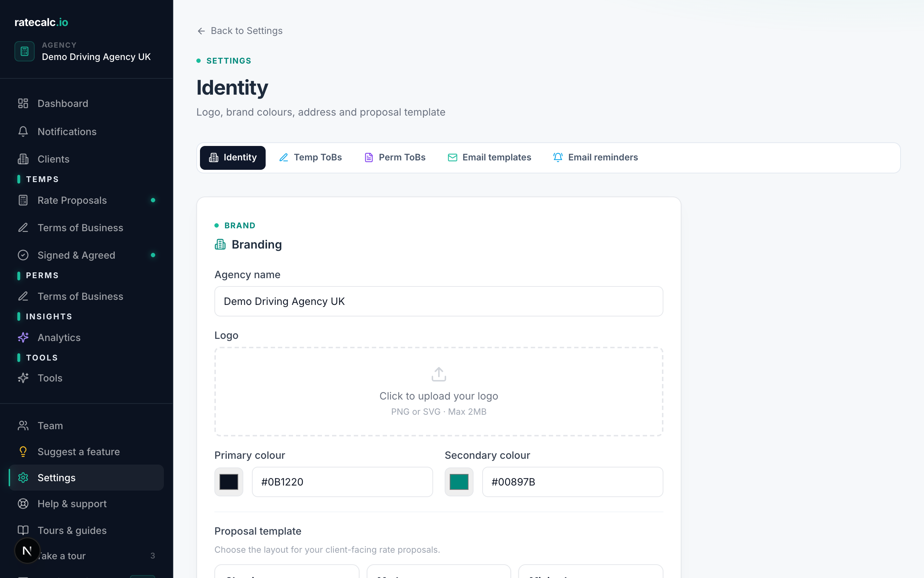Click the Email reminders bell icon
924x578 pixels.
coord(558,158)
